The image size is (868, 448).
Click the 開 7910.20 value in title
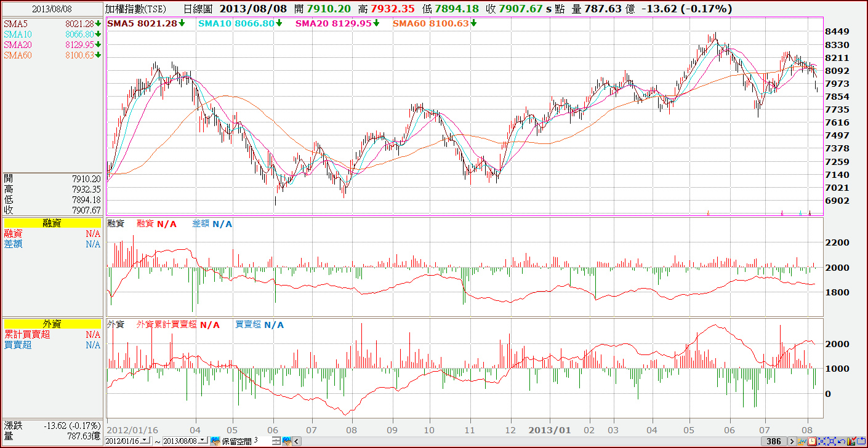point(323,9)
